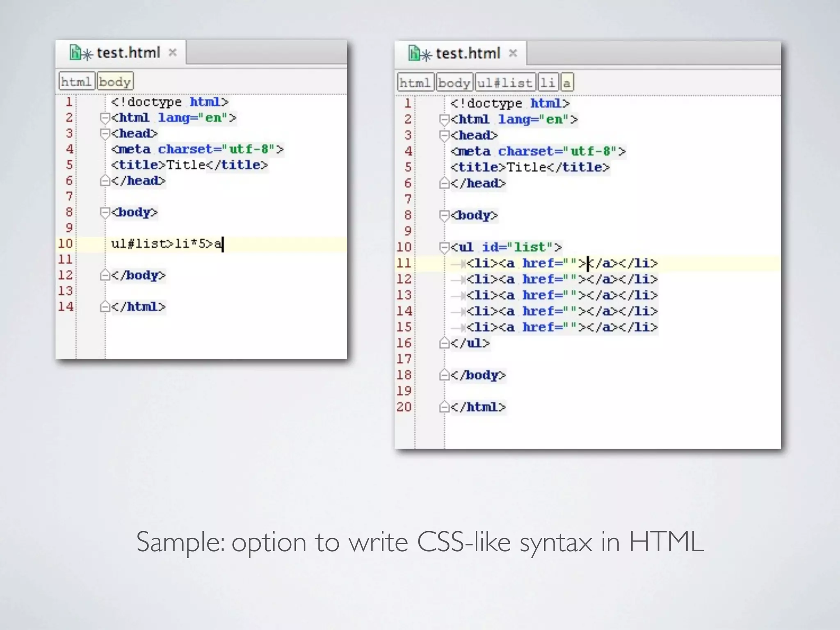The height and width of the screenshot is (630, 840).
Task: Click closing head fold marker in right editor
Action: coord(444,183)
